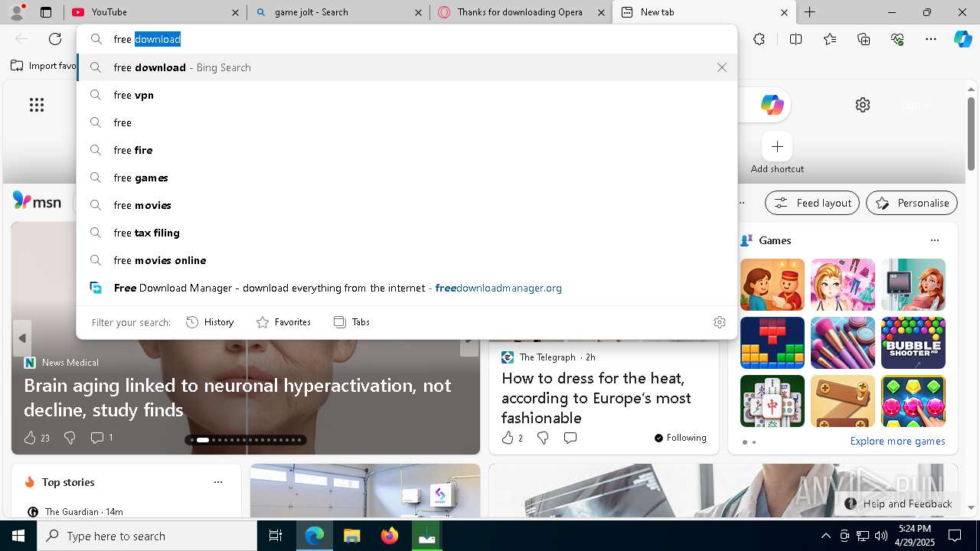This screenshot has width=980, height=551.
Task: Open the volume control in tray
Action: coord(881,536)
